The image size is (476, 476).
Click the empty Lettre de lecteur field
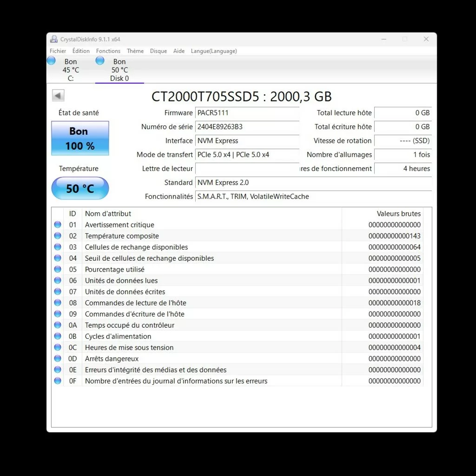click(247, 168)
